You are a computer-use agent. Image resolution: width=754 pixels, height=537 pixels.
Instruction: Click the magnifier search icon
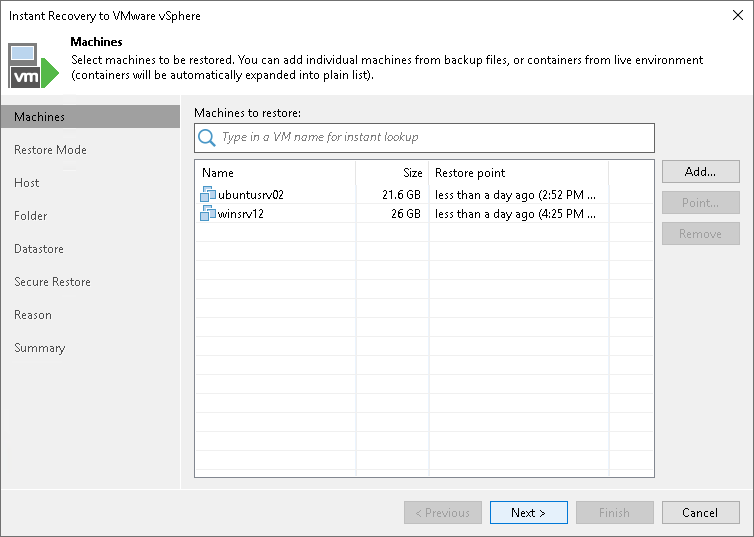(207, 138)
